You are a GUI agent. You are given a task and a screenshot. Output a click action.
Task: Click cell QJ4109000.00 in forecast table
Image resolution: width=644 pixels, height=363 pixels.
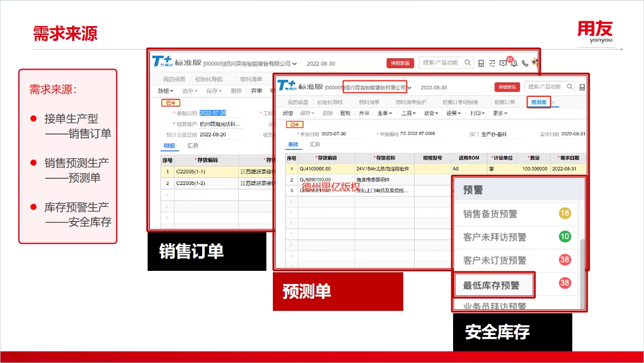click(x=325, y=169)
